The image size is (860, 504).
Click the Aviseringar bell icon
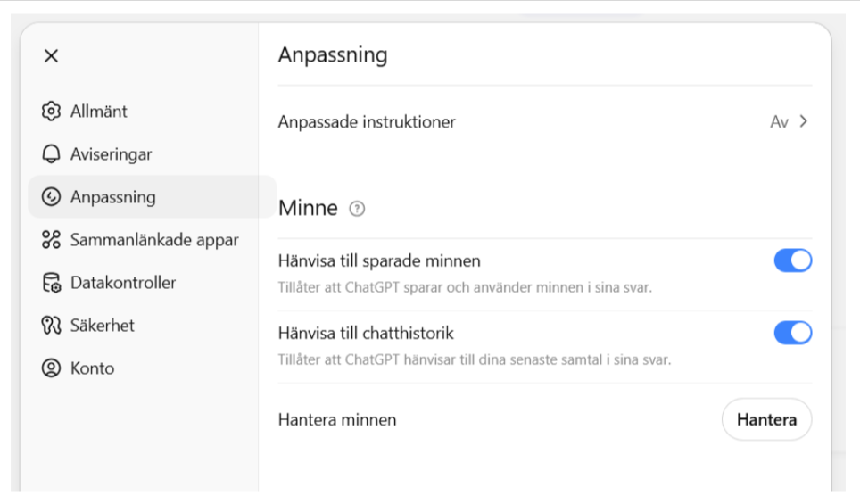coord(51,154)
